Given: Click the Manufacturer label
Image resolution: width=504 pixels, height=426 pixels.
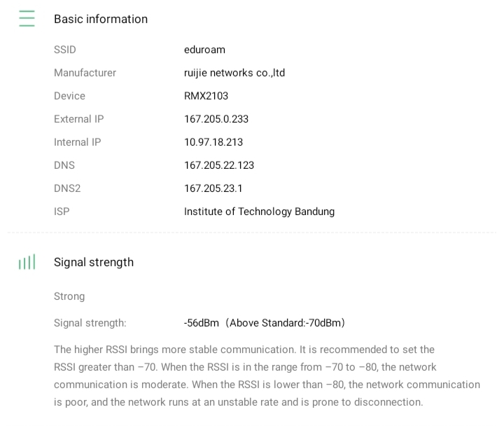Looking at the screenshot, I should pyautogui.click(x=85, y=73).
